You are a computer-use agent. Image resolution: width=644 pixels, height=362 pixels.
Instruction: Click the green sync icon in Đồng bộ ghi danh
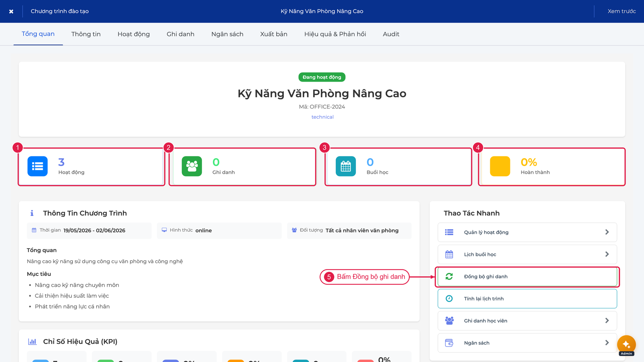click(x=449, y=276)
